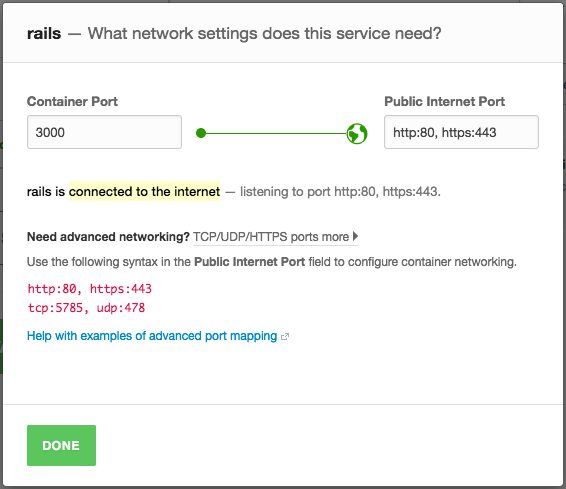The image size is (566, 489).
Task: Click the green connection line between ports
Action: pyautogui.click(x=276, y=134)
